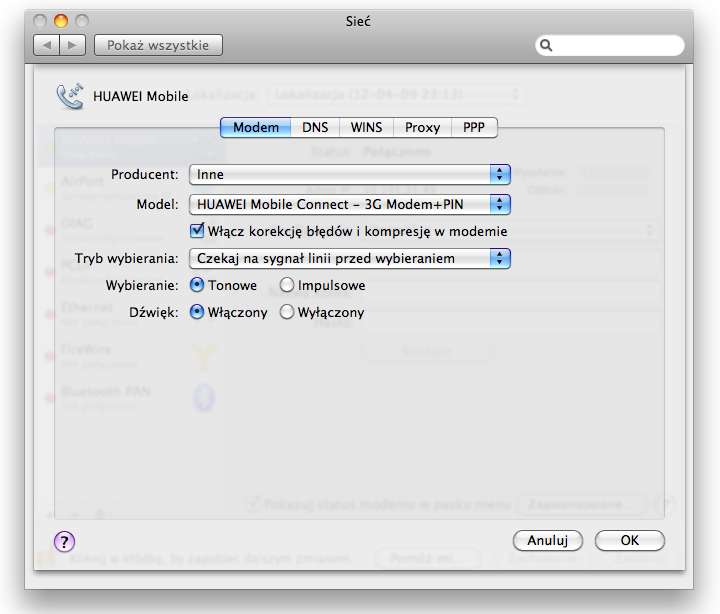Open help with the purple question mark
Screen dimensions: 720x614
coord(64,541)
